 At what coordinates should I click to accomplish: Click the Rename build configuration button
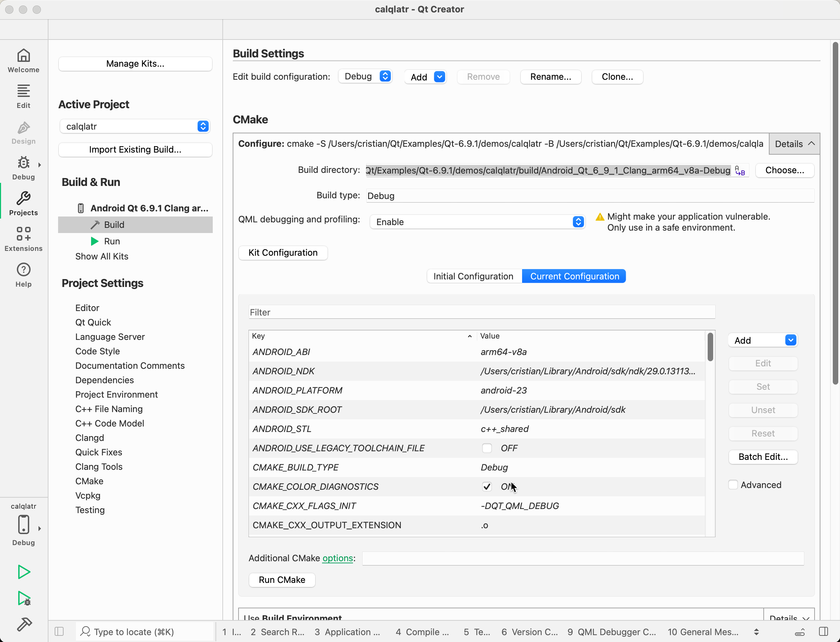click(x=551, y=77)
